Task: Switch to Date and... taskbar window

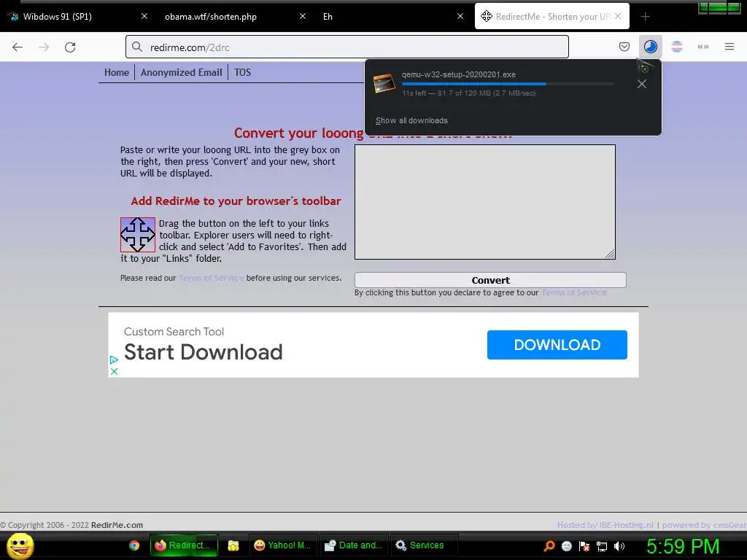Action: pyautogui.click(x=354, y=545)
